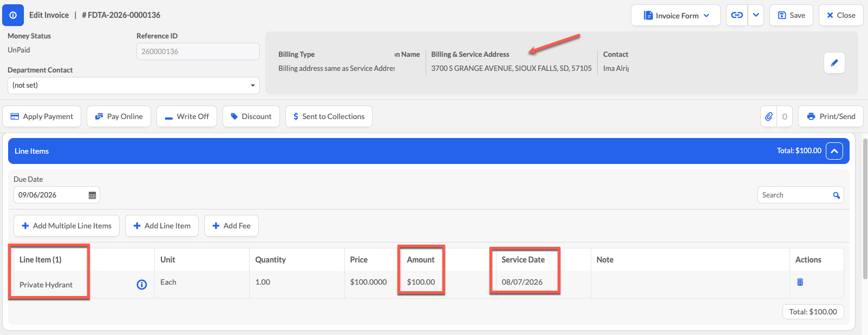The width and height of the screenshot is (868, 335).
Task: Click the UnPaid money status text
Action: (19, 50)
